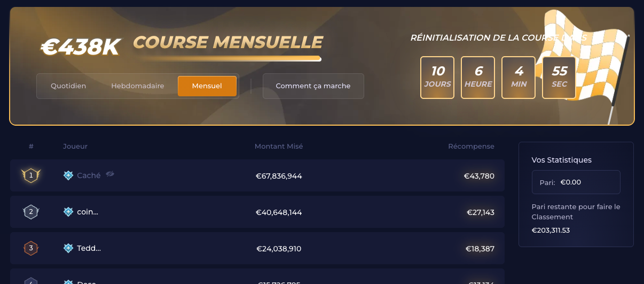Screen dimensions: 644x284
Task: Open the Comment ça marche explanation
Action: coord(313,86)
